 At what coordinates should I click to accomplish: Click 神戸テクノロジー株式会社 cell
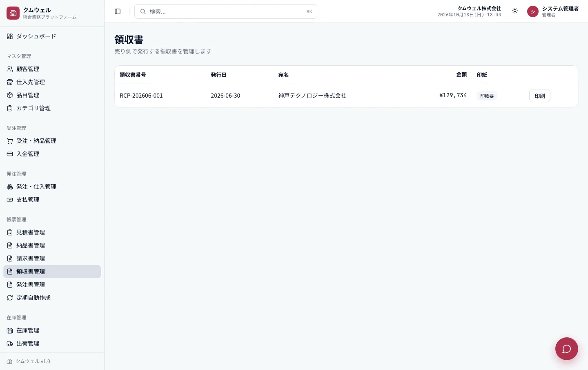click(x=312, y=96)
